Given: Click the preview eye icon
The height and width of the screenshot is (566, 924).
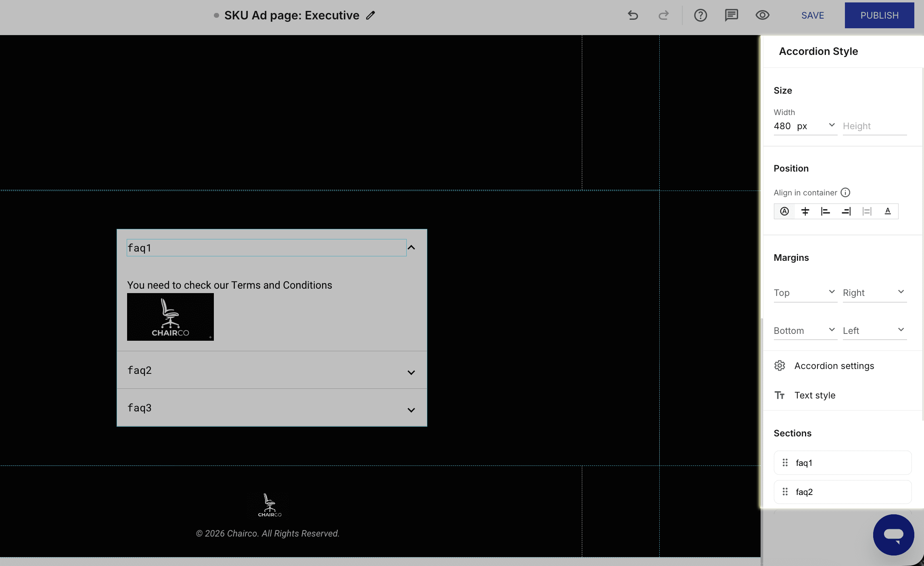Looking at the screenshot, I should click(762, 15).
